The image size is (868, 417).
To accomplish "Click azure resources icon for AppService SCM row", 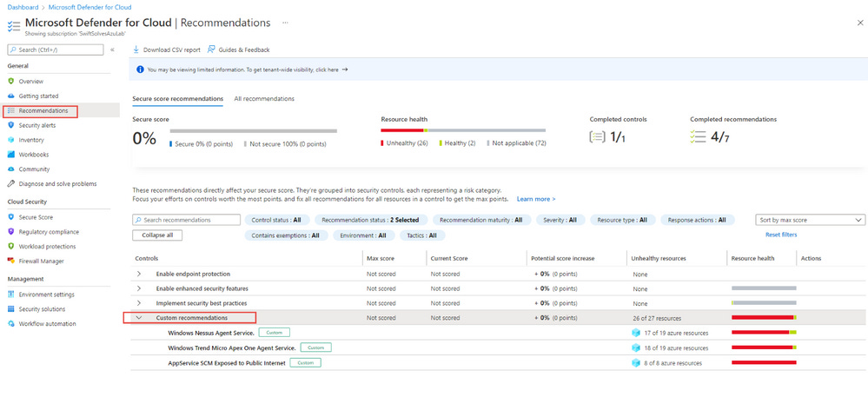I will 636,363.
